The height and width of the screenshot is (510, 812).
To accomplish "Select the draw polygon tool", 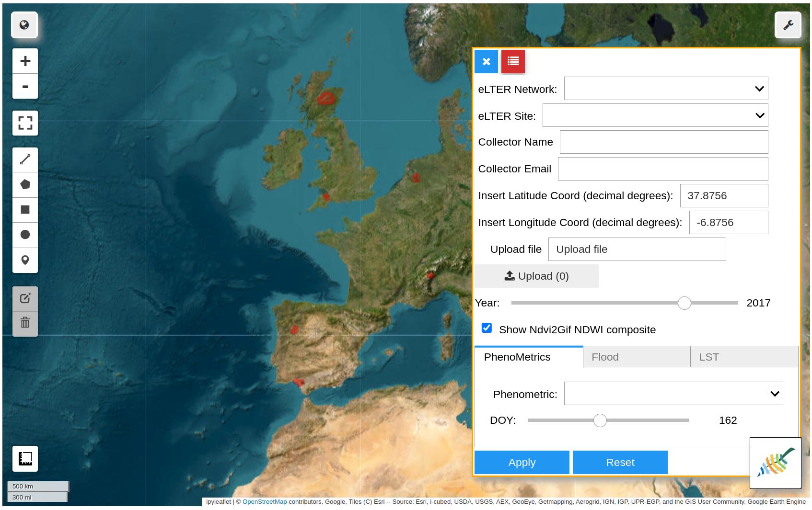I will [25, 184].
